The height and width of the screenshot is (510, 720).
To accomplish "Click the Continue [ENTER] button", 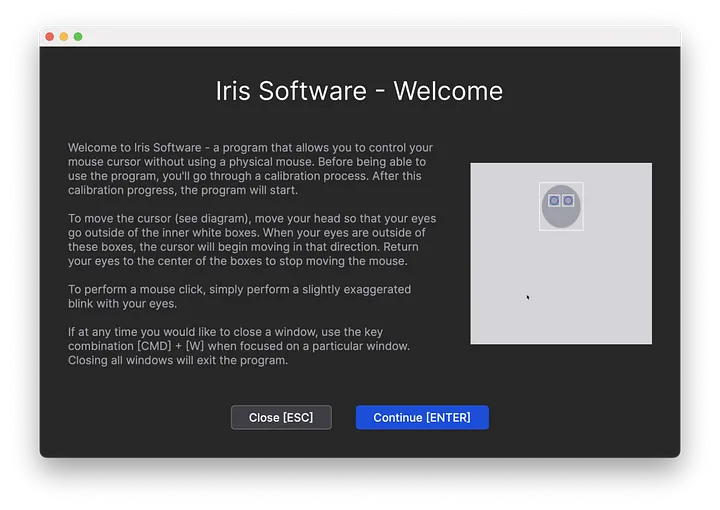I will (422, 417).
